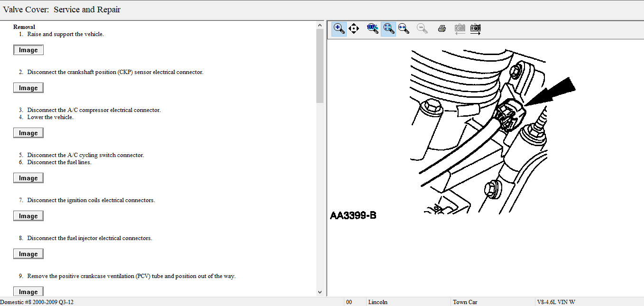Select the zoom in magnifier tool
Image resolution: width=644 pixels, height=306 pixels.
pos(339,28)
